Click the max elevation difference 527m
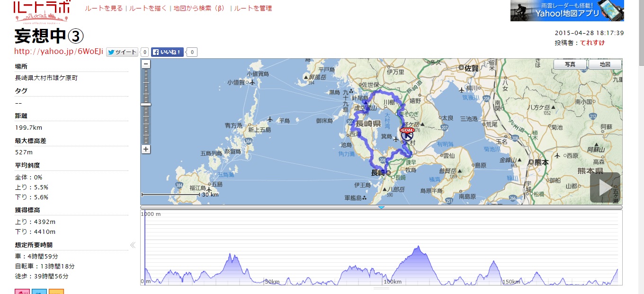Image resolution: width=644 pixels, height=294 pixels. click(24, 152)
